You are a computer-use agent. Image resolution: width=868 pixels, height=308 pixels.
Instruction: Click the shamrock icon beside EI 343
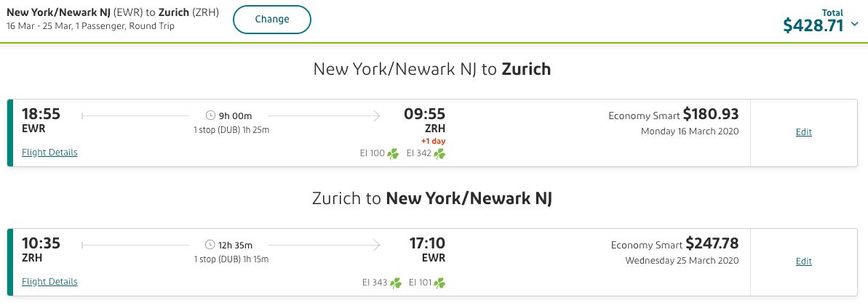point(396,283)
